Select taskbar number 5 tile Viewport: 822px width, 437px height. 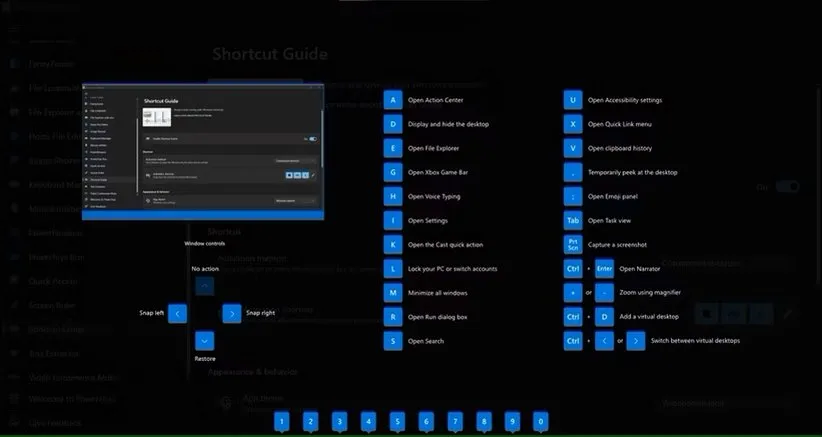(x=397, y=422)
